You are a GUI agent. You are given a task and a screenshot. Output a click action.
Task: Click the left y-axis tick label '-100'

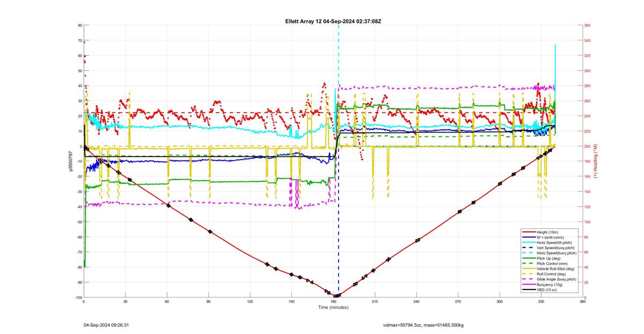coord(78,297)
